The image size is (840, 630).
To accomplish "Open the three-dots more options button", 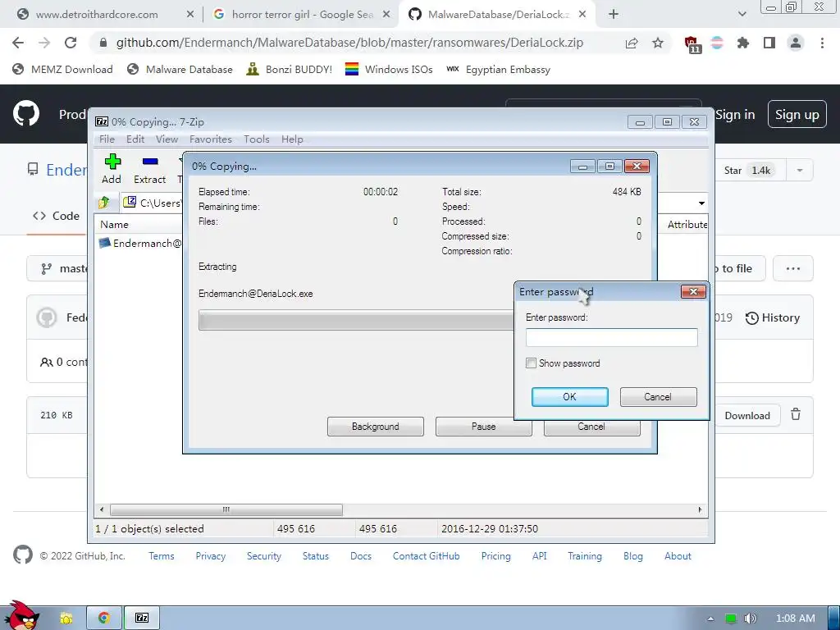I will (793, 268).
